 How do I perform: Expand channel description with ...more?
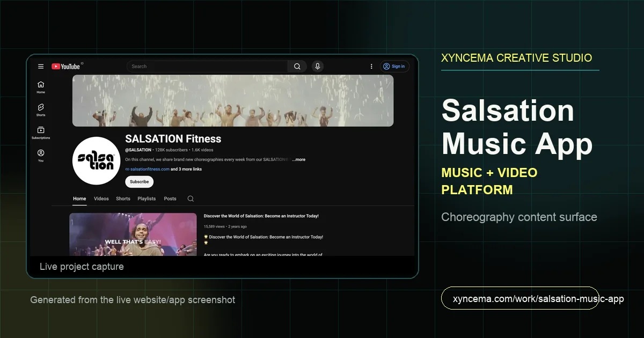298,159
